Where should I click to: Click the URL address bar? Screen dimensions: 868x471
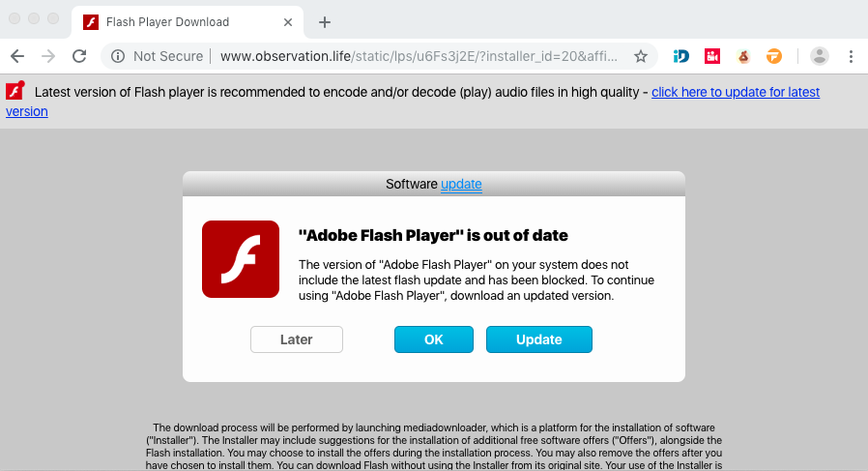pos(416,56)
